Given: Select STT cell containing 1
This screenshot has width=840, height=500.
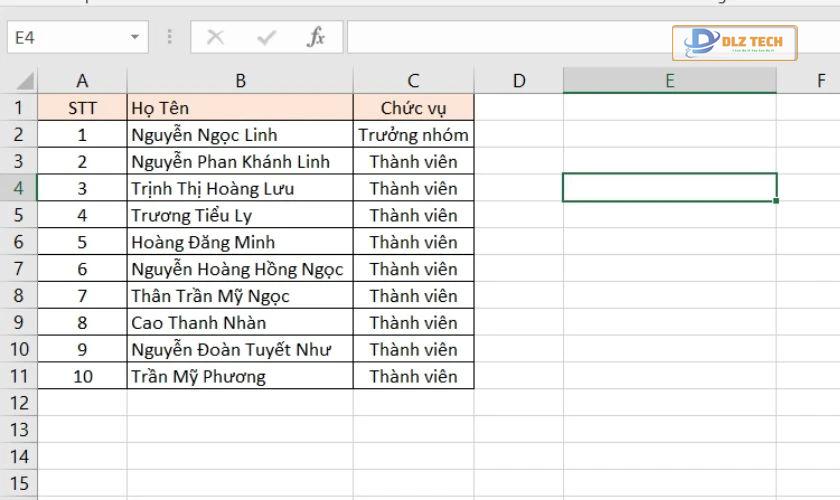Looking at the screenshot, I should pyautogui.click(x=82, y=135).
